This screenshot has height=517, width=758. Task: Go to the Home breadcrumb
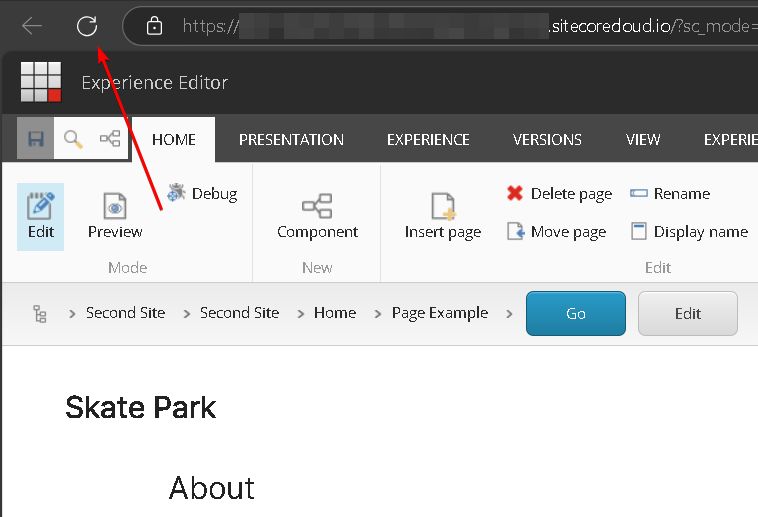(x=335, y=313)
